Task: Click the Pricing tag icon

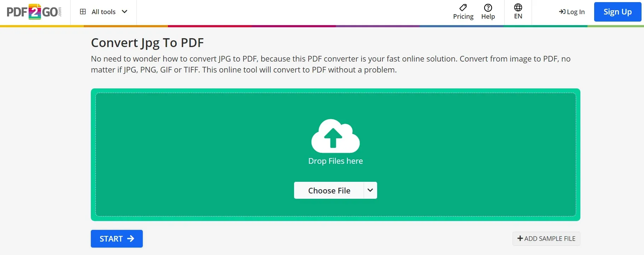Action: pyautogui.click(x=463, y=7)
